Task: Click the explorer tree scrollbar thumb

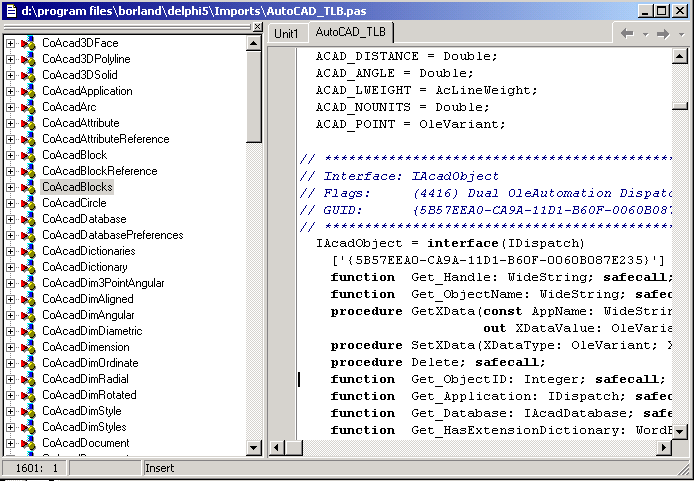Action: pyautogui.click(x=254, y=96)
